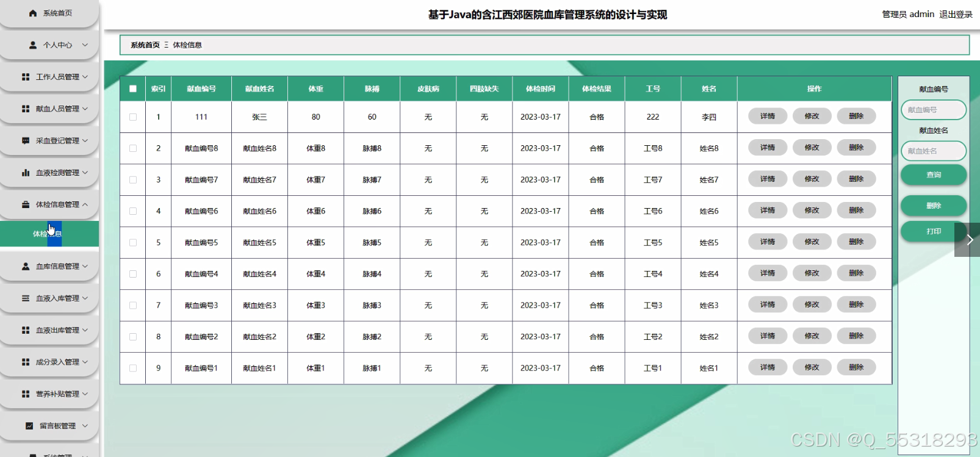
Task: Click the 四肢缺失 column header
Action: pyautogui.click(x=485, y=89)
